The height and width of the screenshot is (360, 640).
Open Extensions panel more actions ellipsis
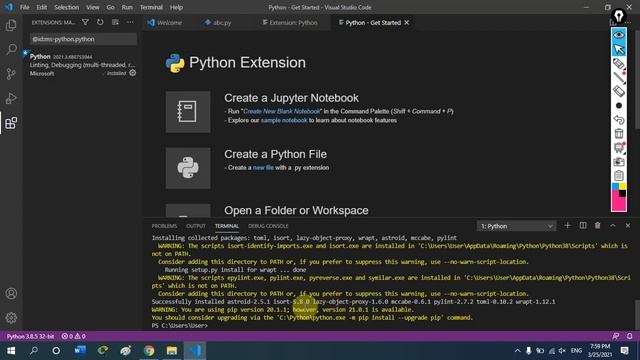coord(130,22)
